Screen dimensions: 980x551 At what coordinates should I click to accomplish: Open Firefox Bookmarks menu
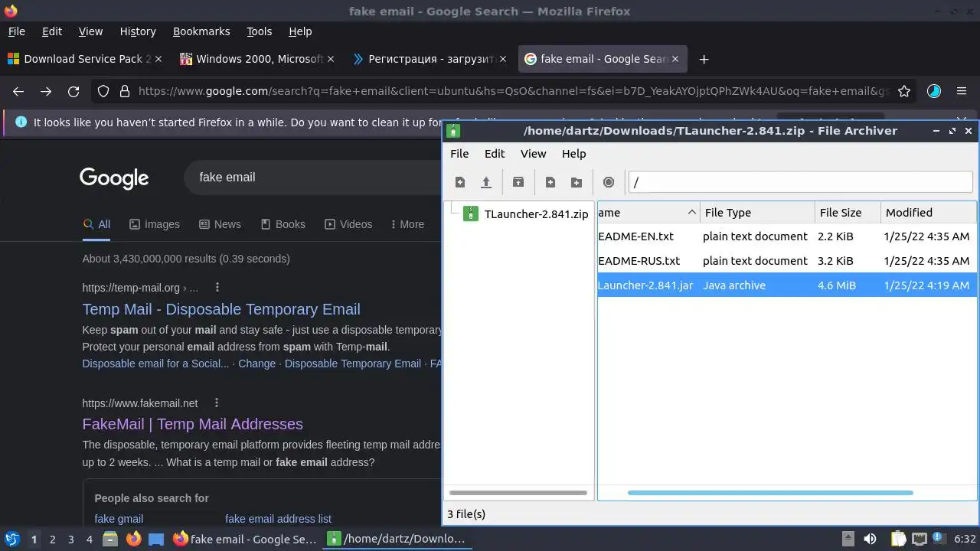point(201,31)
